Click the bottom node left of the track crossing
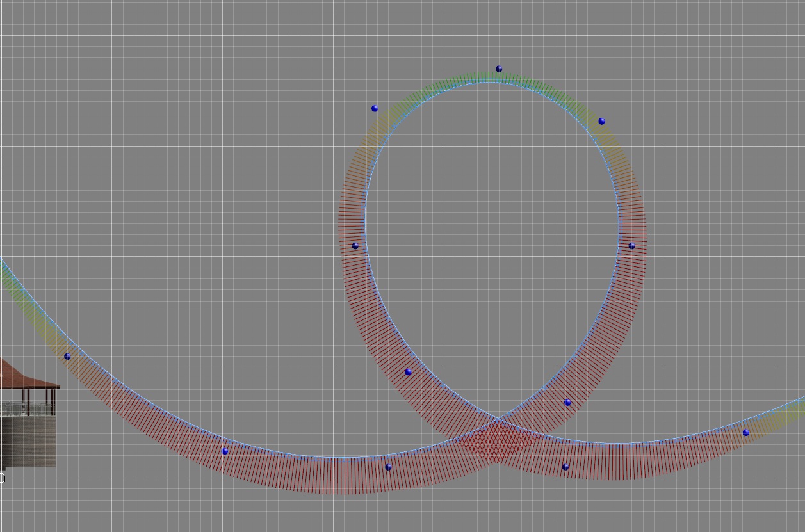805x532 pixels. [388, 467]
